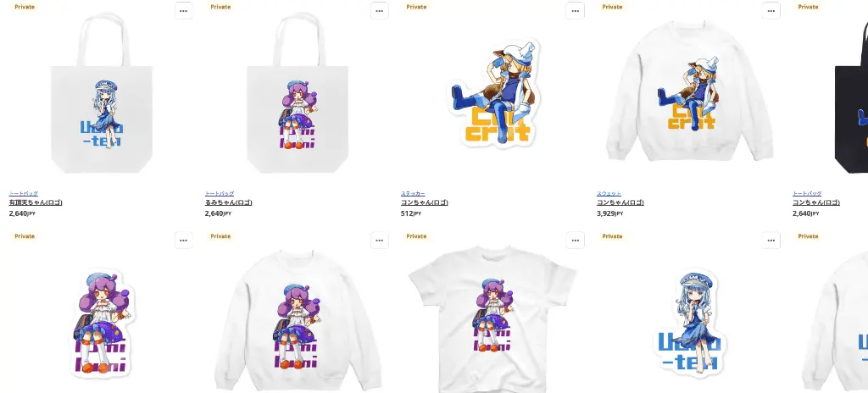Open るみちゃん(ロゴ) product title link
The width and height of the screenshot is (868, 393).
(x=229, y=202)
